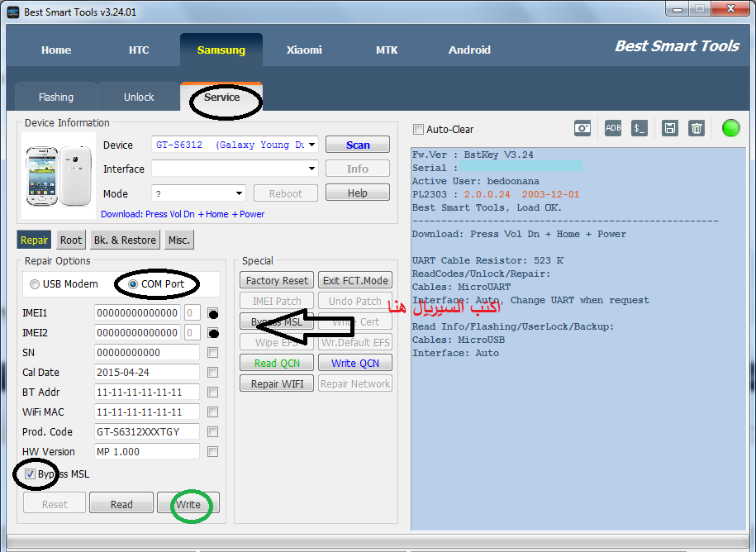The width and height of the screenshot is (756, 552).
Task: Clear the log with the trash icon
Action: [697, 128]
